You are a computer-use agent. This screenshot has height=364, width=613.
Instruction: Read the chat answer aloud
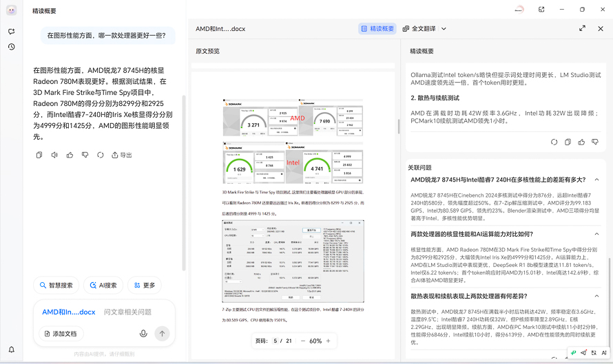coord(54,155)
